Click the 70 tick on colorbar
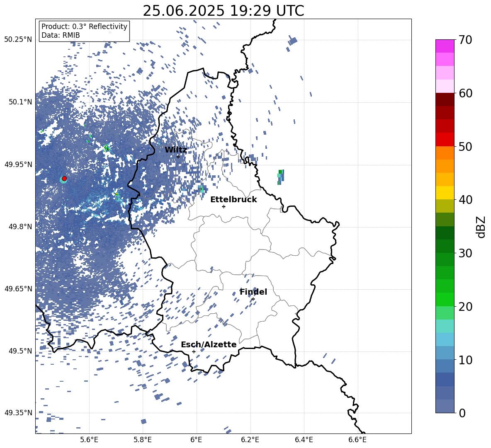The height and width of the screenshot is (448, 491). (465, 40)
